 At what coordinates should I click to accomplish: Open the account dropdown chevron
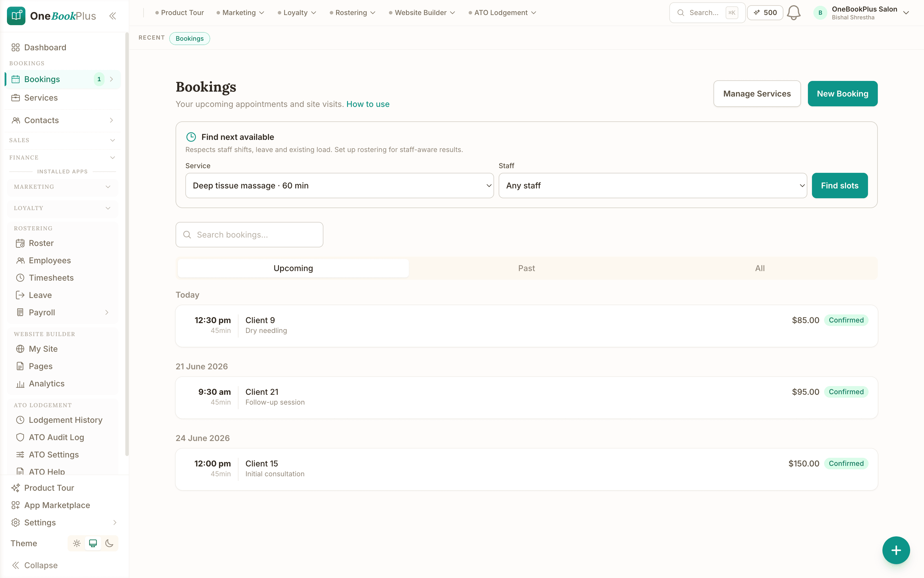(x=906, y=13)
